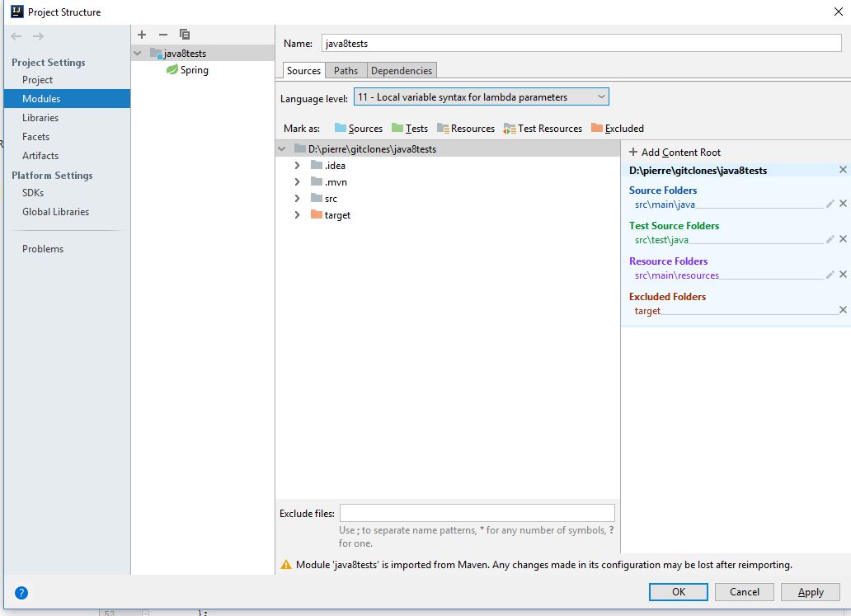Copy module using the copy icon
851x616 pixels.
pyautogui.click(x=184, y=35)
